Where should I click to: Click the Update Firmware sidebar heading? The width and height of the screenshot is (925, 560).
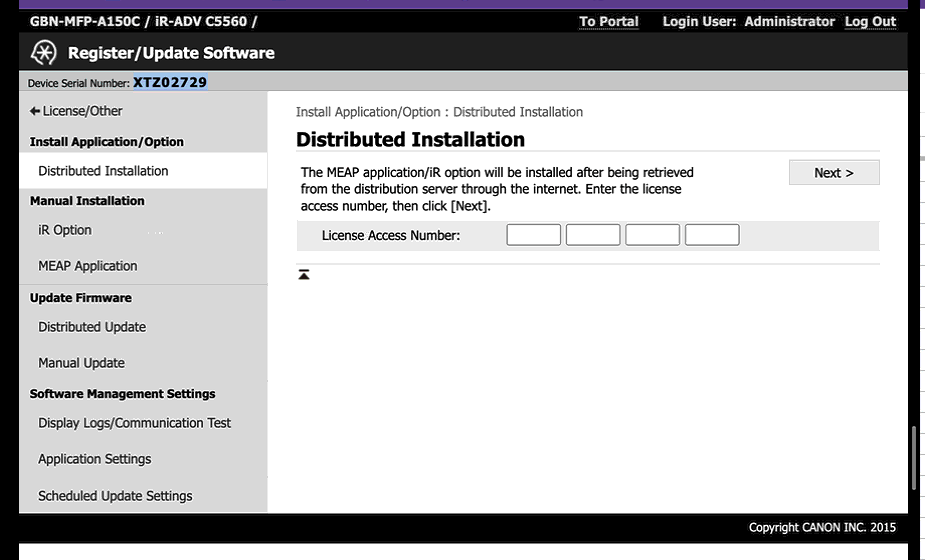pos(81,298)
